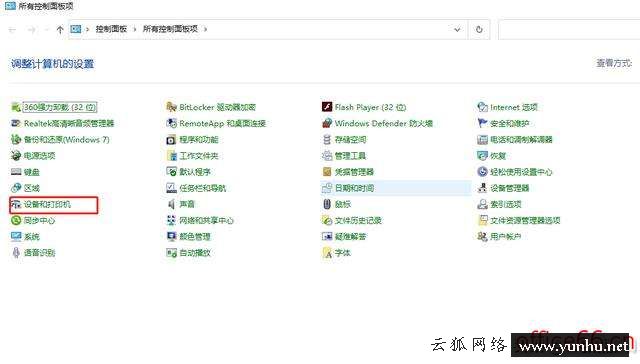Open the 日期和时间 link
The image size is (640, 364).
click(x=354, y=188)
